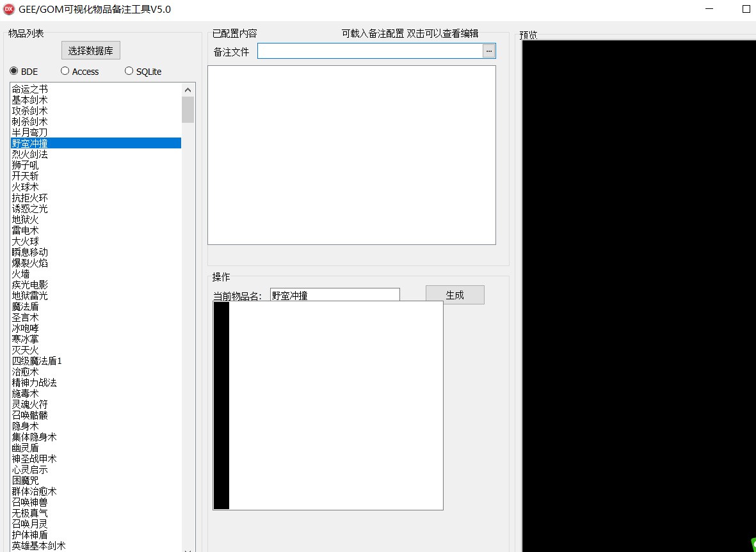This screenshot has width=756, height=552.
Task: Select 命运之书 in item list
Action: (96, 89)
